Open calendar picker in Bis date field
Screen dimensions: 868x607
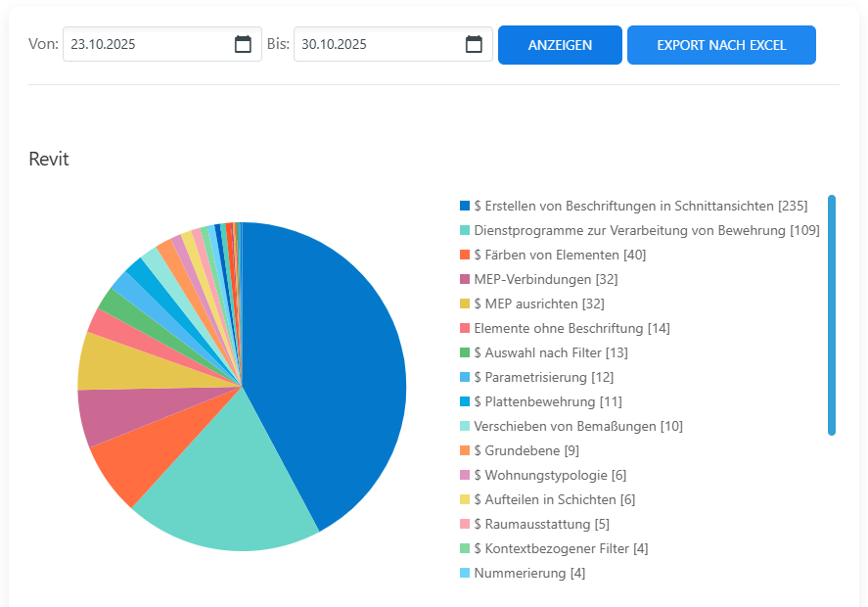point(474,44)
